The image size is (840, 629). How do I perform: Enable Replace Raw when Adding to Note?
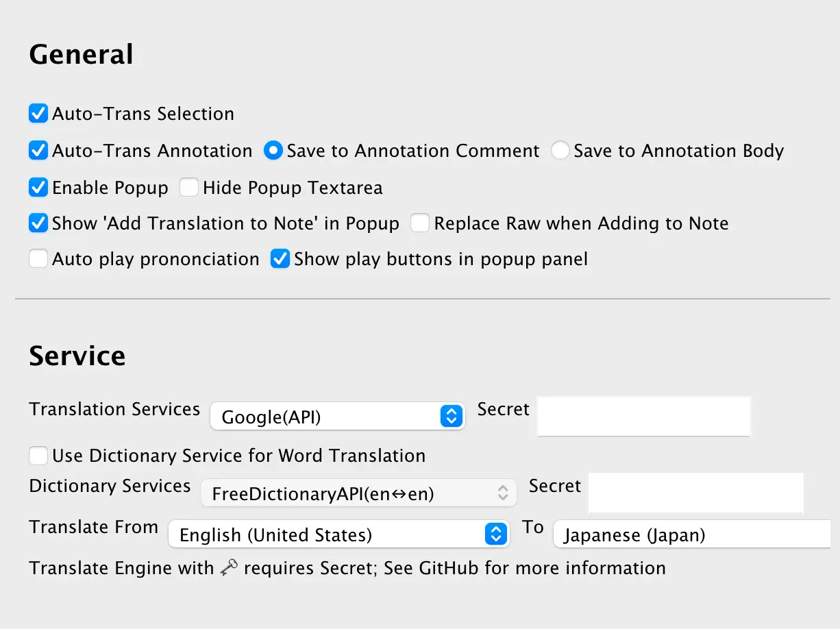click(x=420, y=223)
